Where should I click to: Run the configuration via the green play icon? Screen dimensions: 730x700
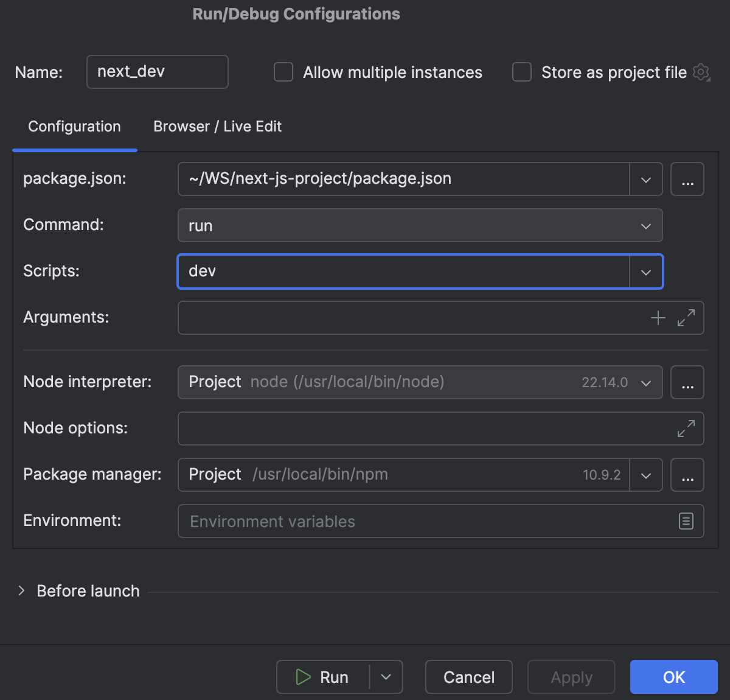[302, 677]
